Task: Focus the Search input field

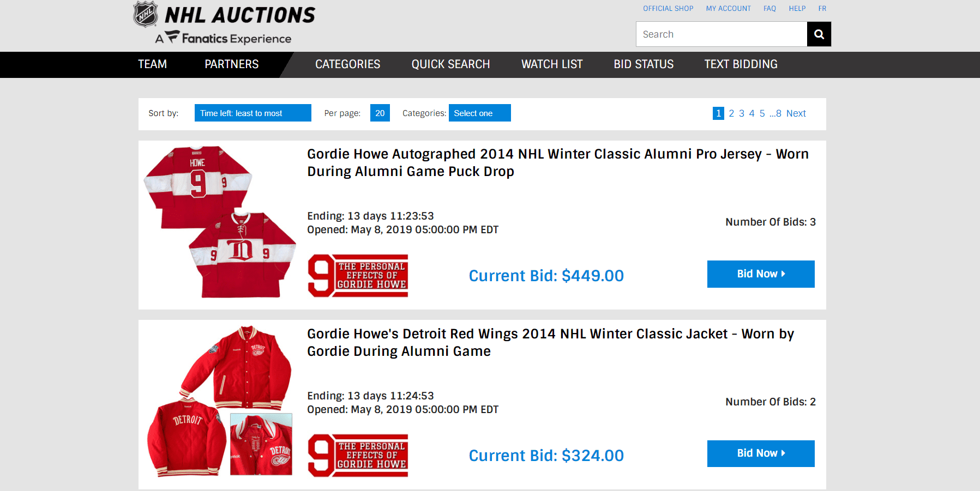Action: point(722,34)
